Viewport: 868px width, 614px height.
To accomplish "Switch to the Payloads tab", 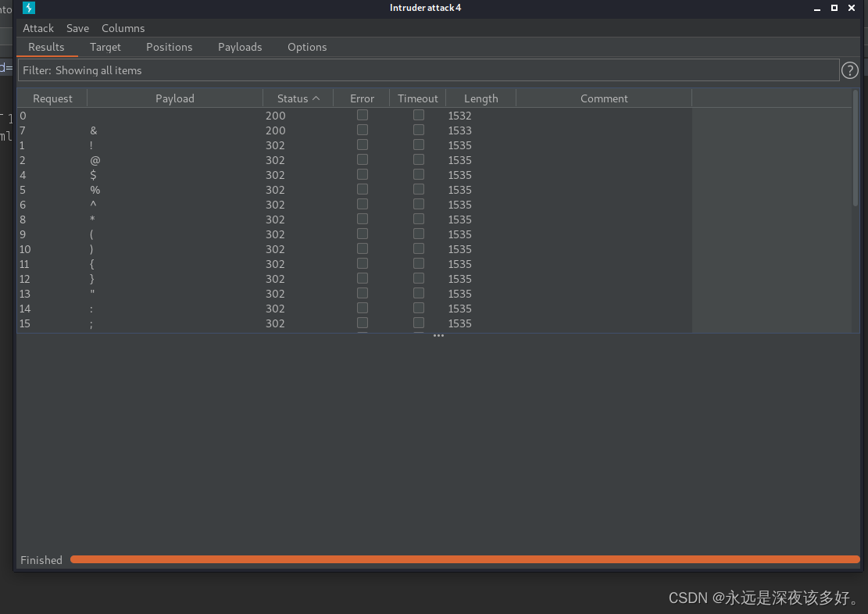I will pos(240,47).
